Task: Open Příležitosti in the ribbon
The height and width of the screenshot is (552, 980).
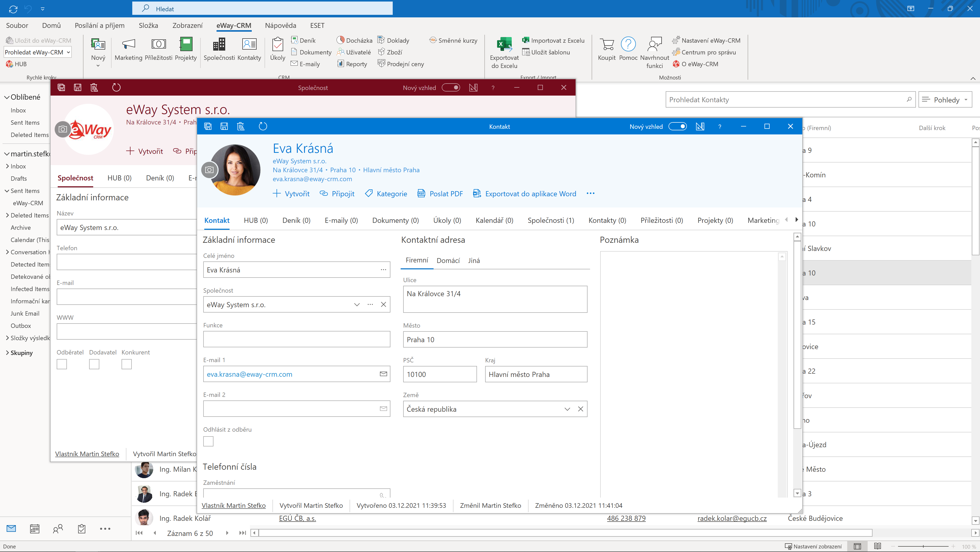Action: (158, 50)
